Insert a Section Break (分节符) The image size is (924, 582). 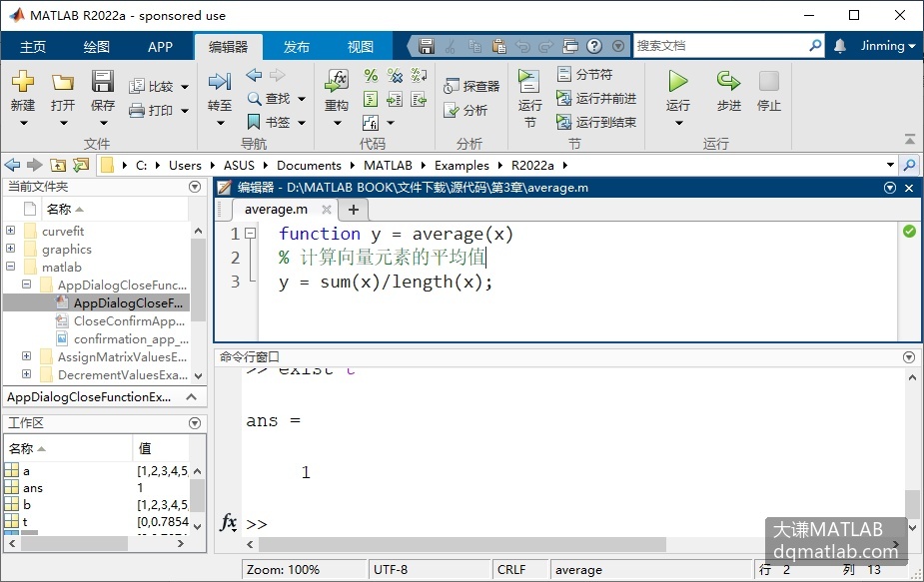click(585, 74)
